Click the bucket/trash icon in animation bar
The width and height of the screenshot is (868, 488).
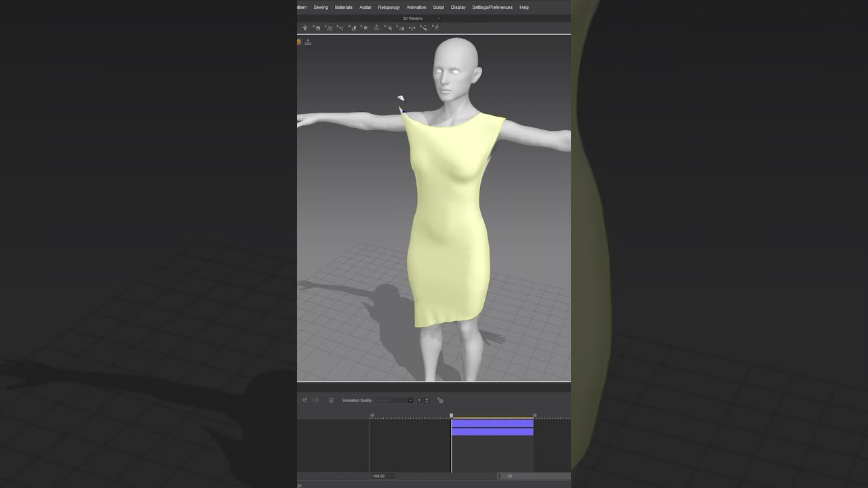click(331, 401)
